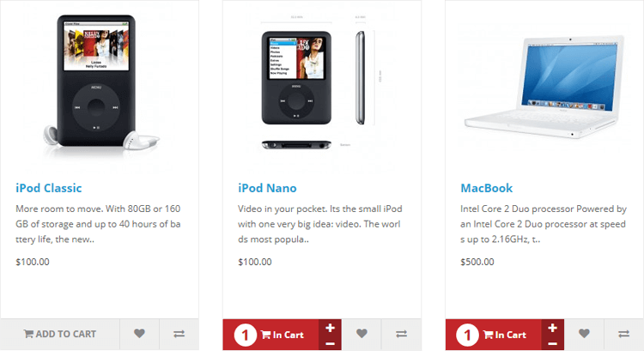
Task: Increase MacBook quantity with plus
Action: pos(552,328)
